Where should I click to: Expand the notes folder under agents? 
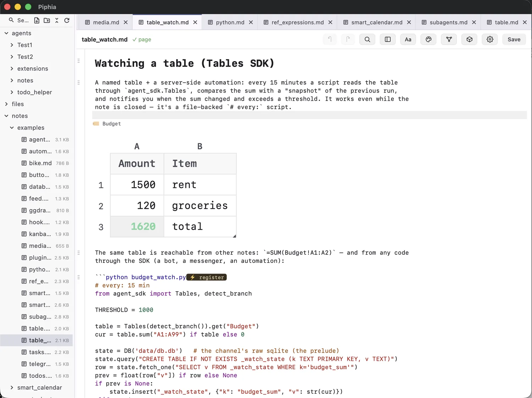pos(12,81)
